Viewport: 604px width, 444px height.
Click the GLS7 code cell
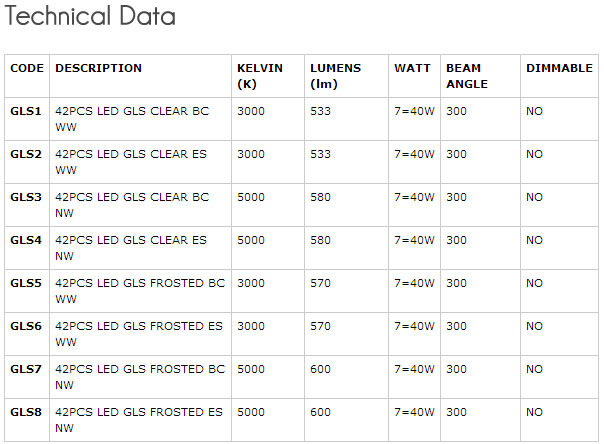(x=26, y=369)
